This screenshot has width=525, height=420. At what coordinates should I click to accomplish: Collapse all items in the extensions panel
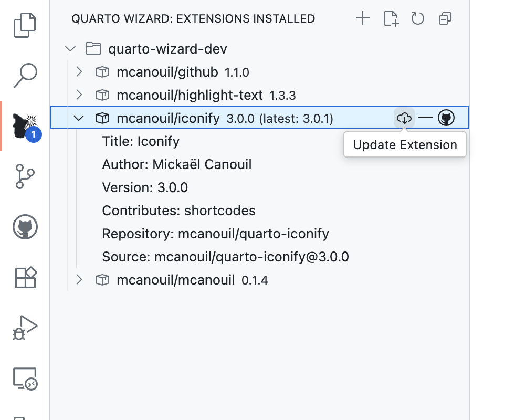pos(445,18)
